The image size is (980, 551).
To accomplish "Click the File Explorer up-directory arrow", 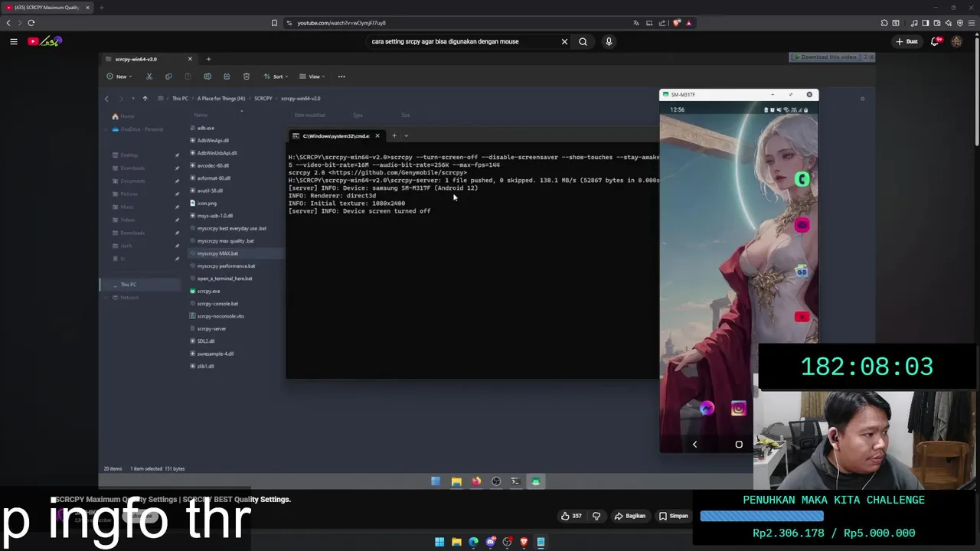I will tap(145, 98).
